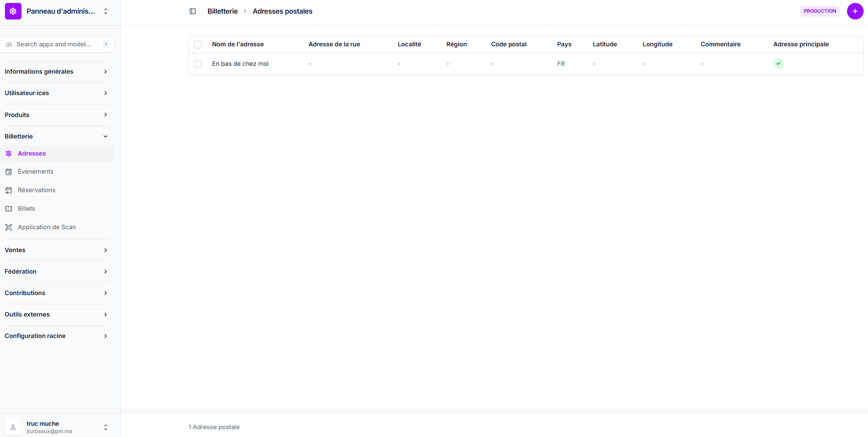Click the Application de Scan icon

pos(9,227)
